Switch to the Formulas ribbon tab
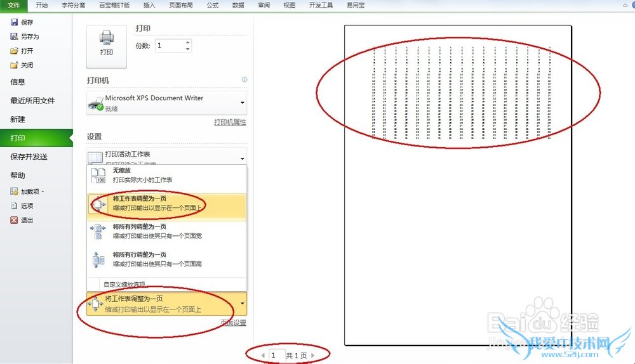This screenshot has width=635, height=364. (212, 5)
